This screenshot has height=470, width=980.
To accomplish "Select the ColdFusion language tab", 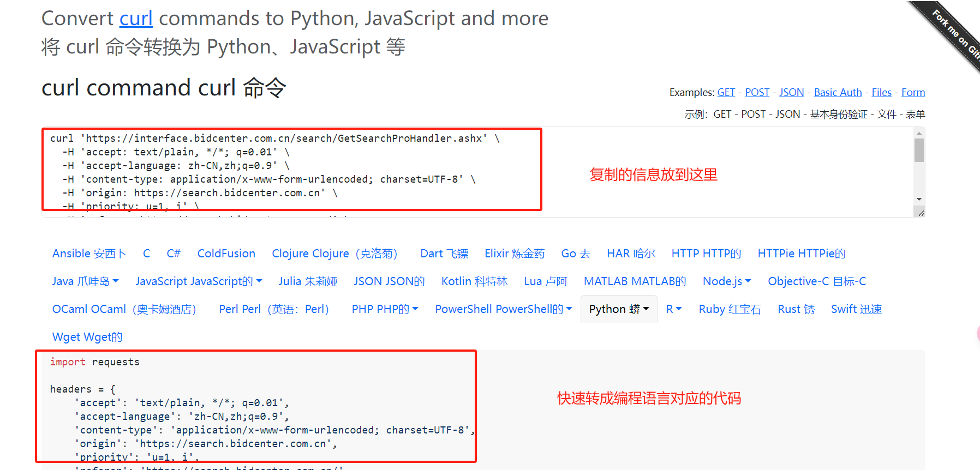I will (226, 254).
